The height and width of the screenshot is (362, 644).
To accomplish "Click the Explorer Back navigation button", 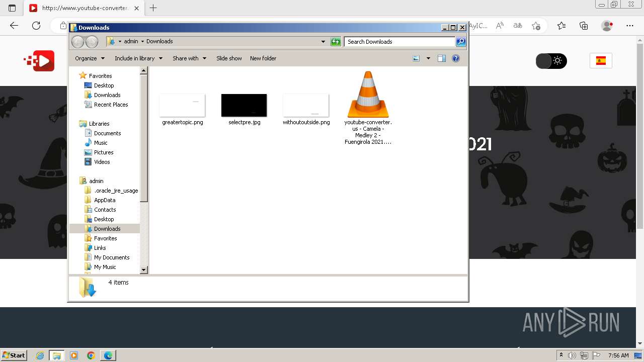I will [77, 42].
